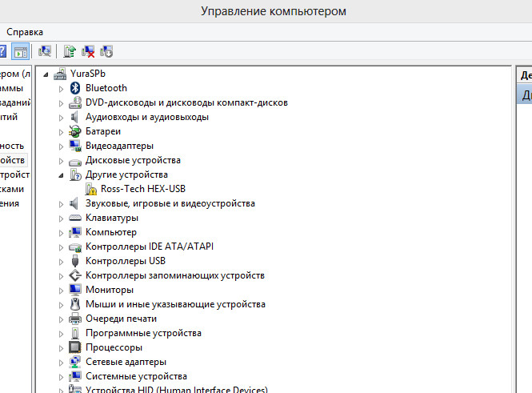The width and height of the screenshot is (532, 393).
Task: Click the USB plug icon beside Контроллеры USB
Action: [75, 261]
